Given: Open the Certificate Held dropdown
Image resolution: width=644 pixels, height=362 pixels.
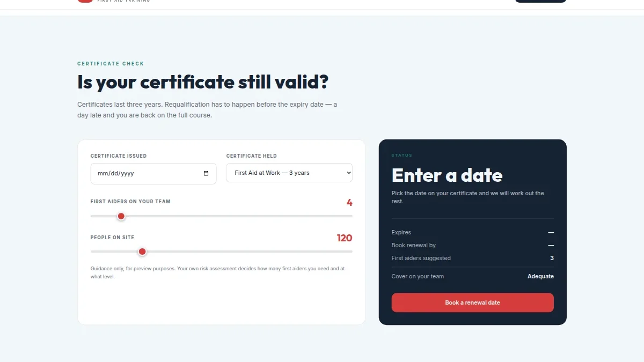Looking at the screenshot, I should [x=289, y=173].
